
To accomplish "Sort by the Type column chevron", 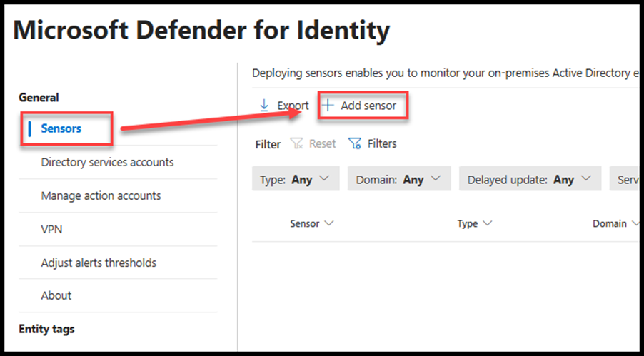I will pos(488,223).
